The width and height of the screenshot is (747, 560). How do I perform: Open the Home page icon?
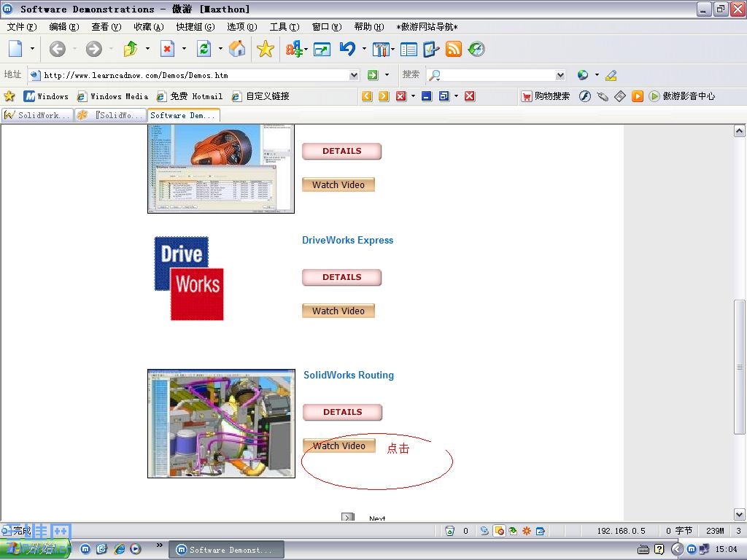point(237,49)
